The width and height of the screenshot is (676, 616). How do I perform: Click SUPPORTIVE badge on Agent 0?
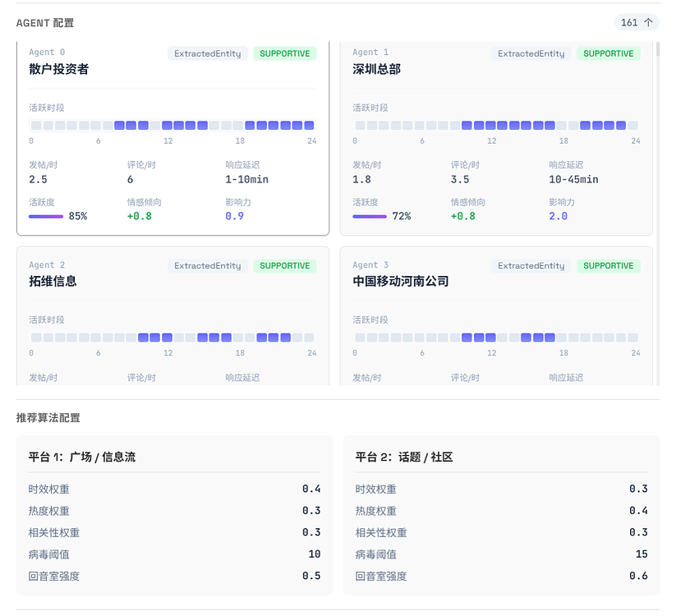[284, 53]
